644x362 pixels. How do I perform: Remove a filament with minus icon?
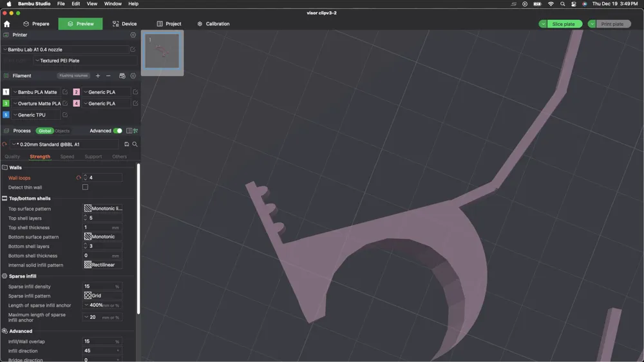coord(108,75)
